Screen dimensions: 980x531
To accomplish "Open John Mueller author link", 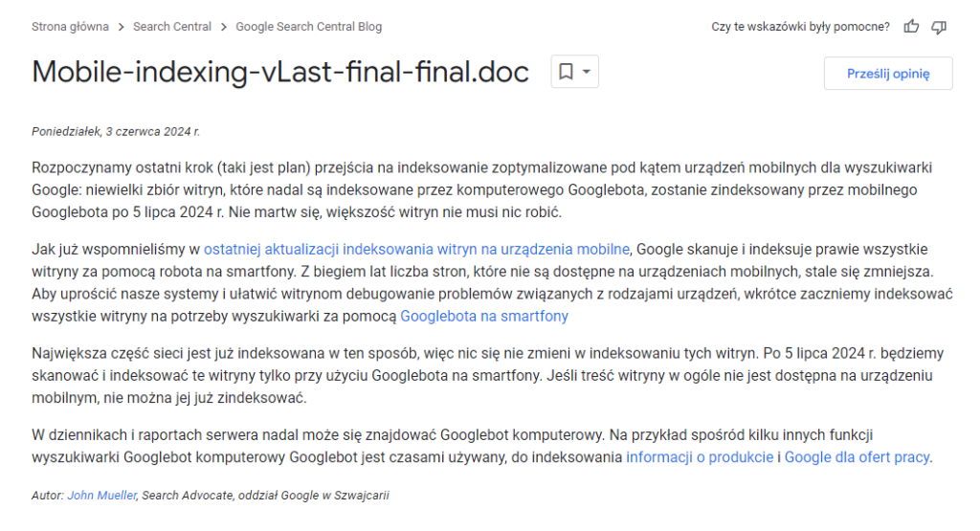I will 101,496.
